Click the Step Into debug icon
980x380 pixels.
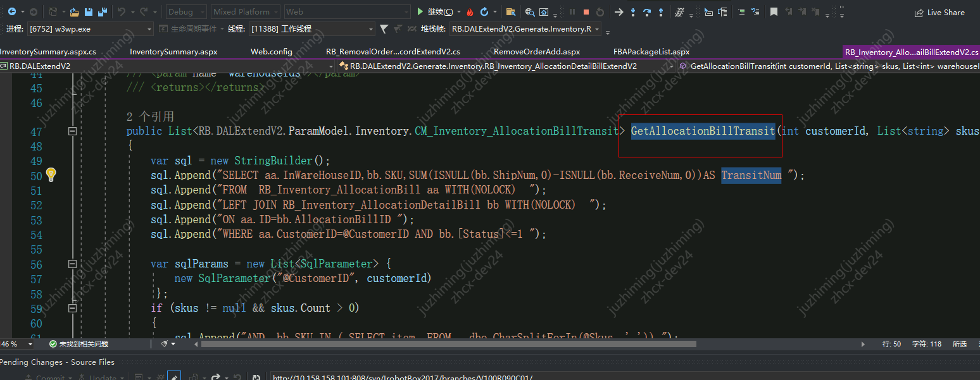click(633, 12)
